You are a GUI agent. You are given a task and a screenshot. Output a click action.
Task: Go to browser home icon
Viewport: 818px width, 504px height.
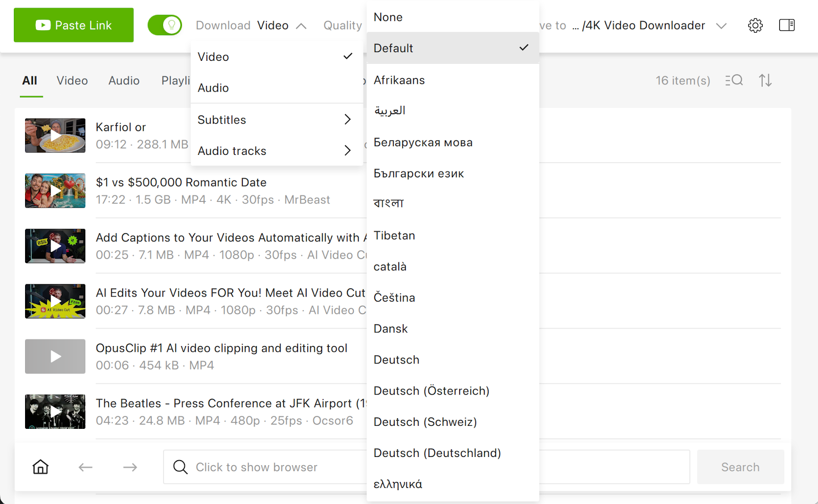[x=40, y=467]
